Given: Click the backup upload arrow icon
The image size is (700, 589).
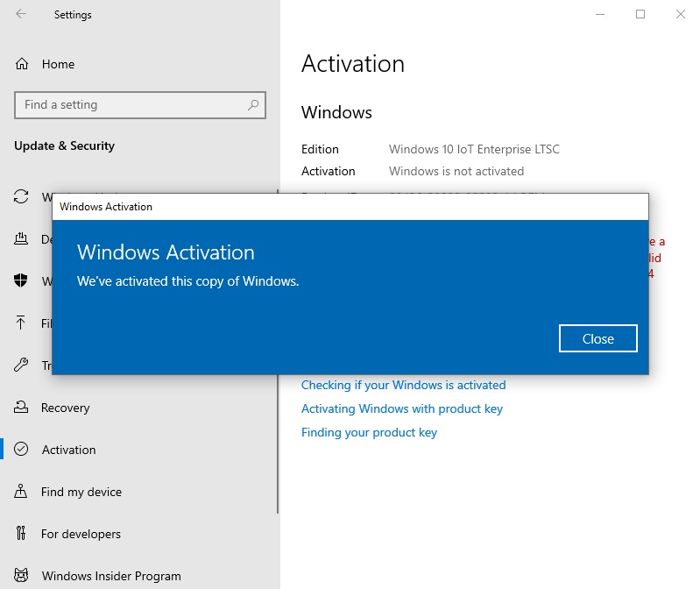Looking at the screenshot, I should [x=22, y=323].
